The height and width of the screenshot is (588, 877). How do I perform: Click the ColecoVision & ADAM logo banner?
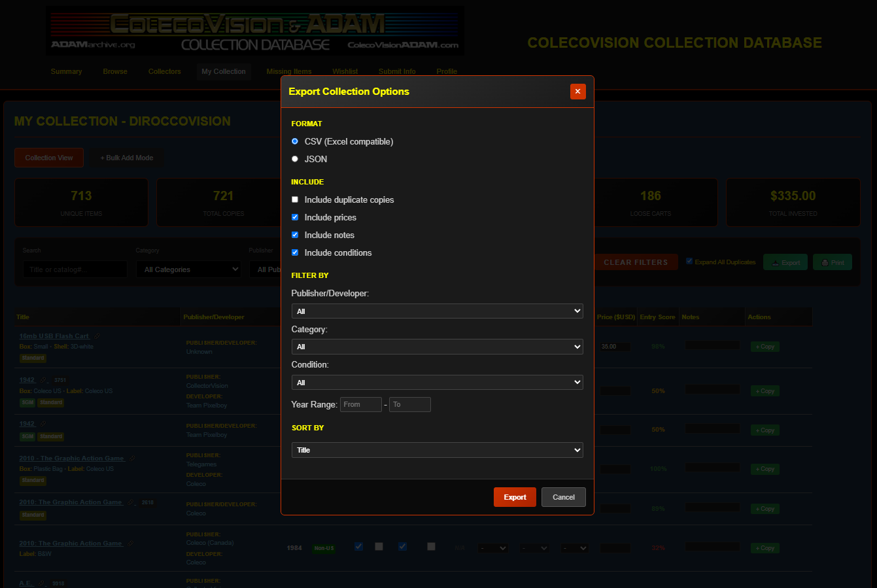click(255, 31)
